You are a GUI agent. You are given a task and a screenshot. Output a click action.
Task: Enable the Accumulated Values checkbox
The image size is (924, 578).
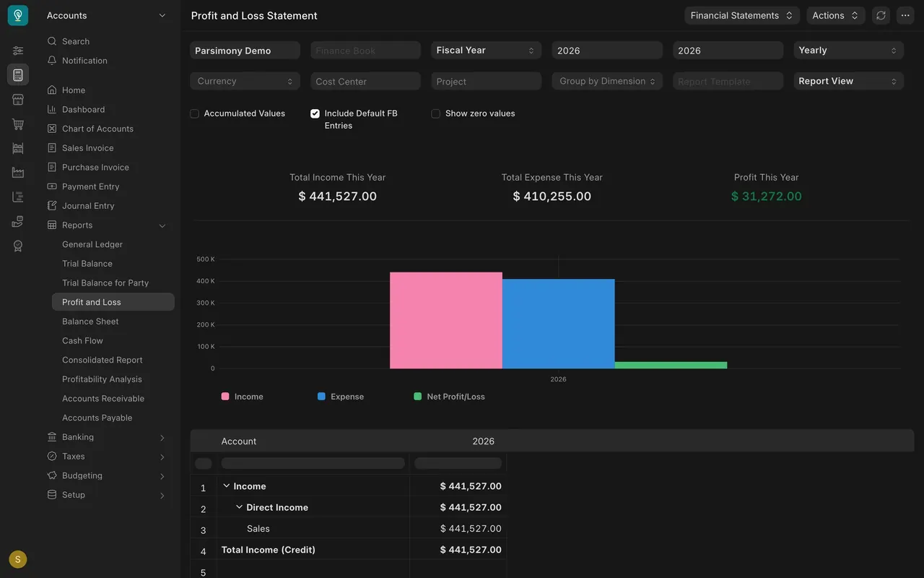(194, 113)
